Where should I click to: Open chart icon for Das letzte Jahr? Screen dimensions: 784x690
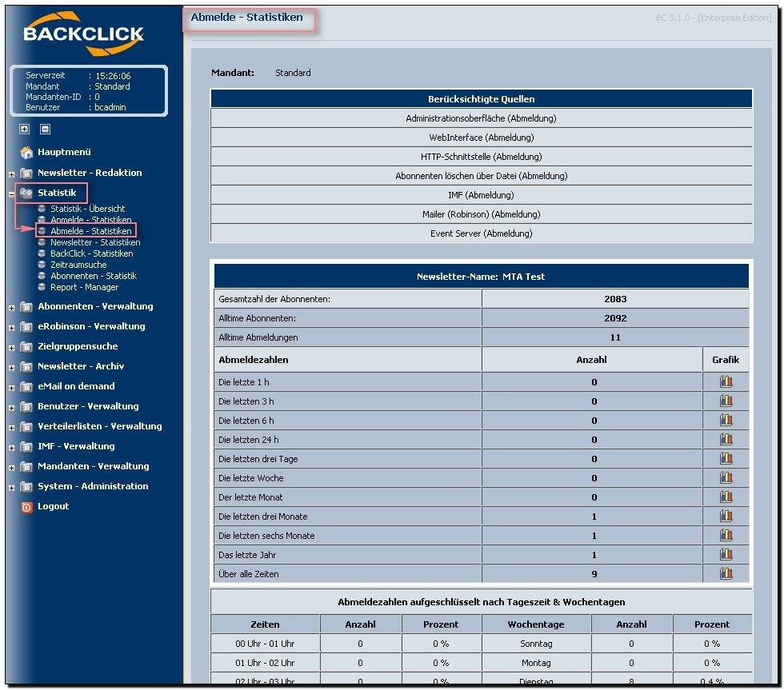coord(726,555)
